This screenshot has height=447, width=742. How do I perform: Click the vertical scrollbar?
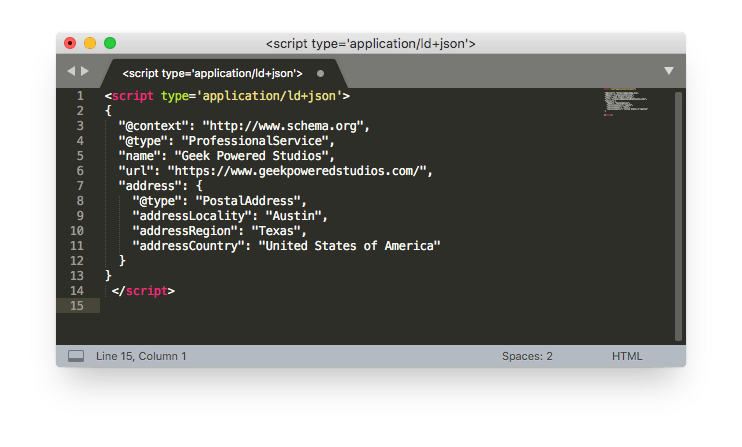tap(678, 216)
